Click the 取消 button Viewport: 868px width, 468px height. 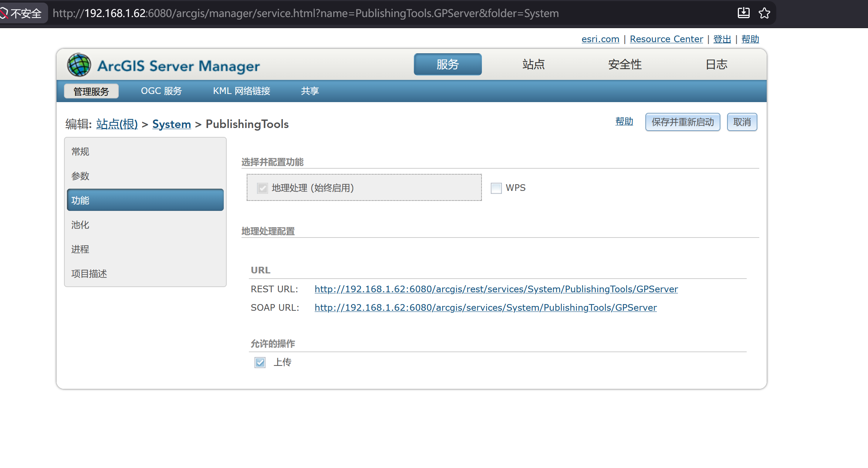(x=742, y=122)
